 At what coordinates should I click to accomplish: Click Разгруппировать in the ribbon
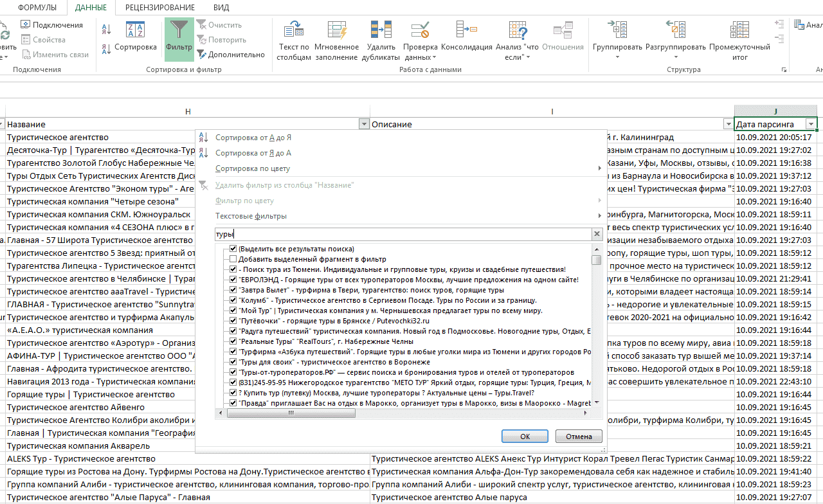coord(676,40)
